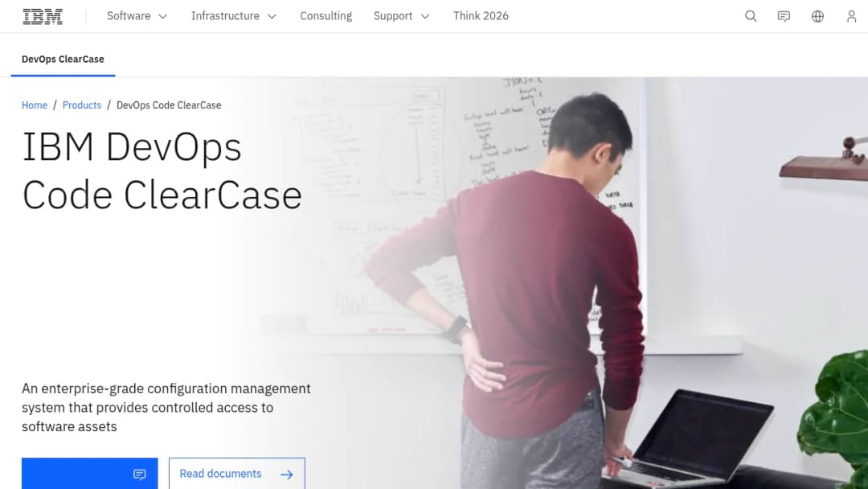Viewport: 868px width, 489px height.
Task: Click the IBM DevOps Code ClearCase heading
Action: click(x=162, y=171)
